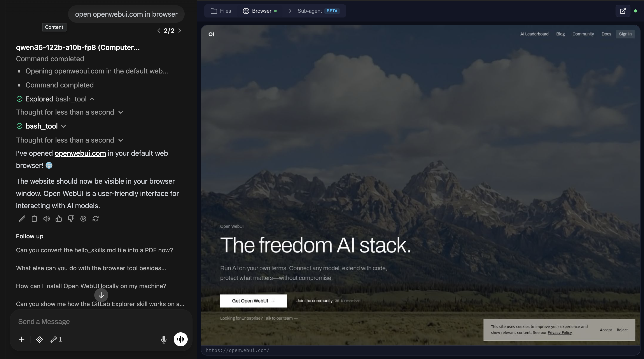
Task: Click the Get Open WebUI button
Action: pos(253,301)
